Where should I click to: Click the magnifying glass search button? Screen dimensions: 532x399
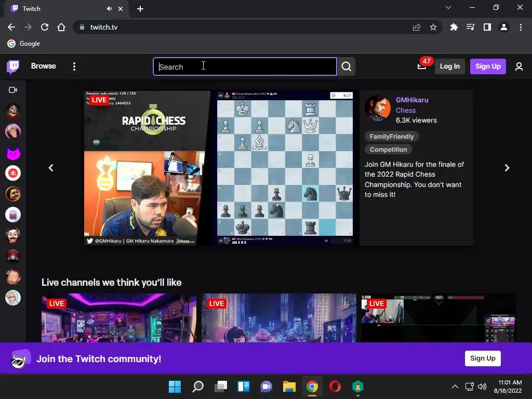coord(346,66)
